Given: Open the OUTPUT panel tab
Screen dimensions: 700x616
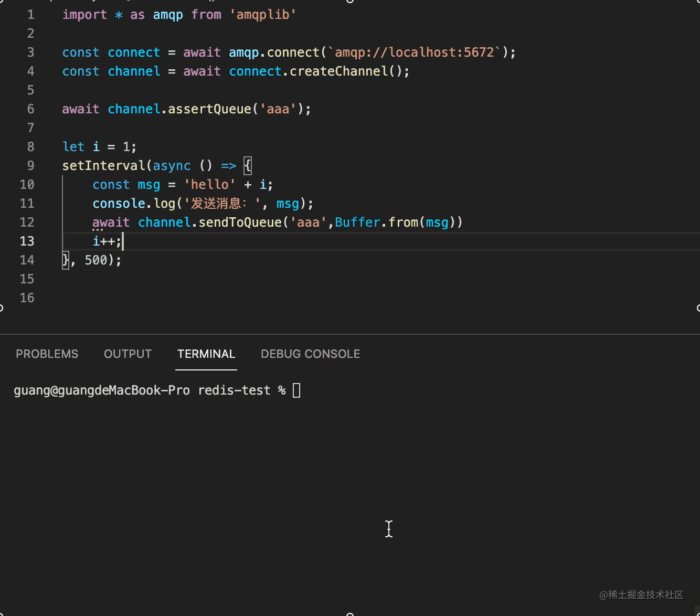Looking at the screenshot, I should click(128, 354).
